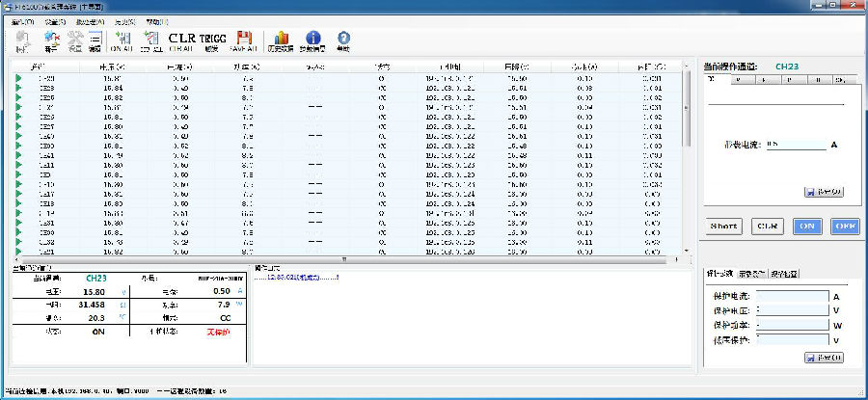The width and height of the screenshot is (868, 400).
Task: Open history data bar chart icon
Action: click(x=282, y=40)
